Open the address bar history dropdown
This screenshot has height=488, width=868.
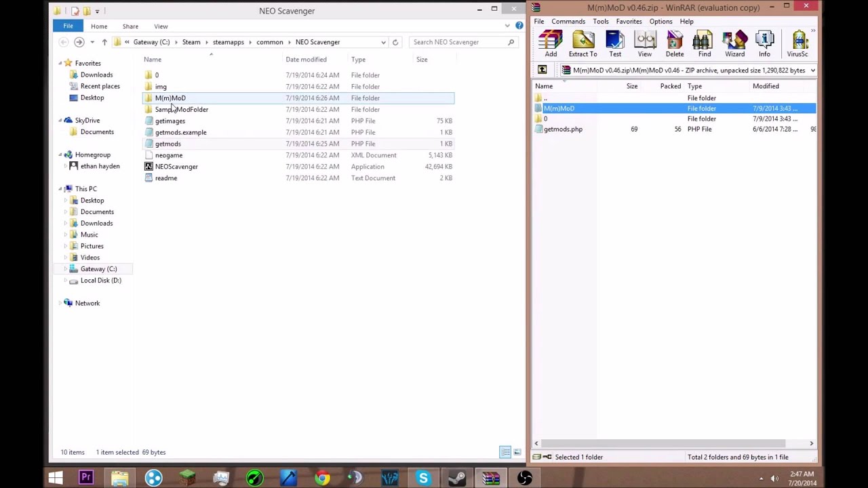pyautogui.click(x=383, y=42)
